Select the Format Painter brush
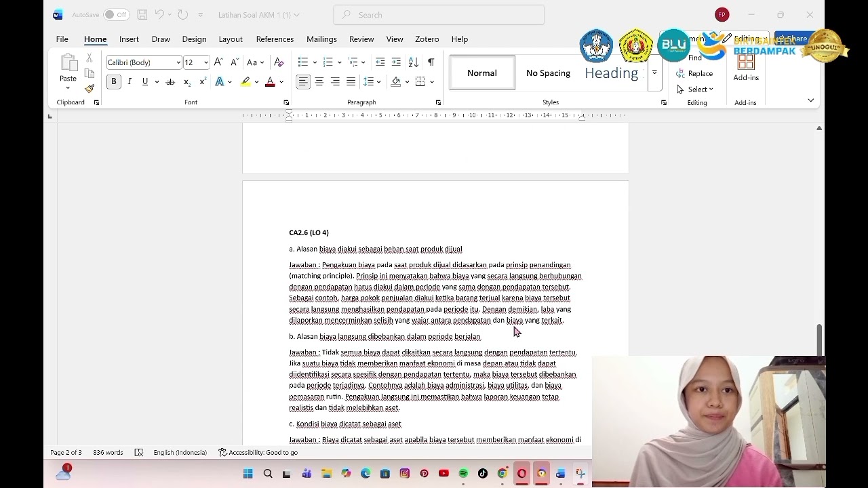 (89, 89)
